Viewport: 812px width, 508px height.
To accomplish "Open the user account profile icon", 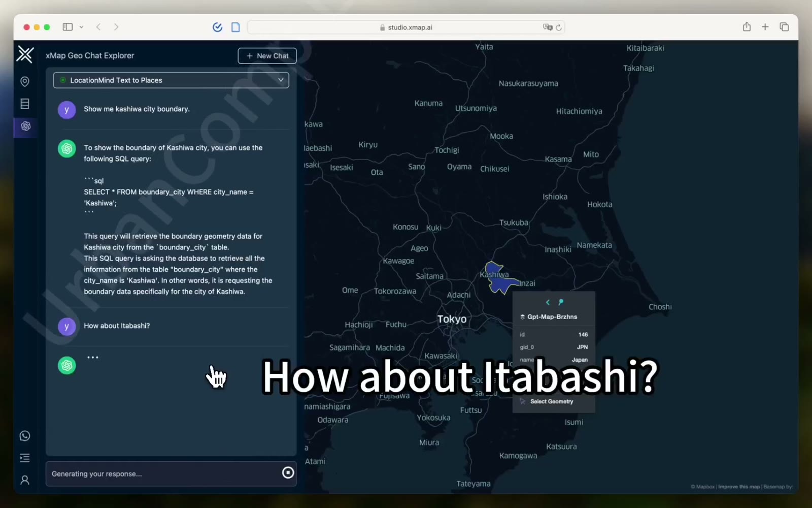I will point(24,480).
